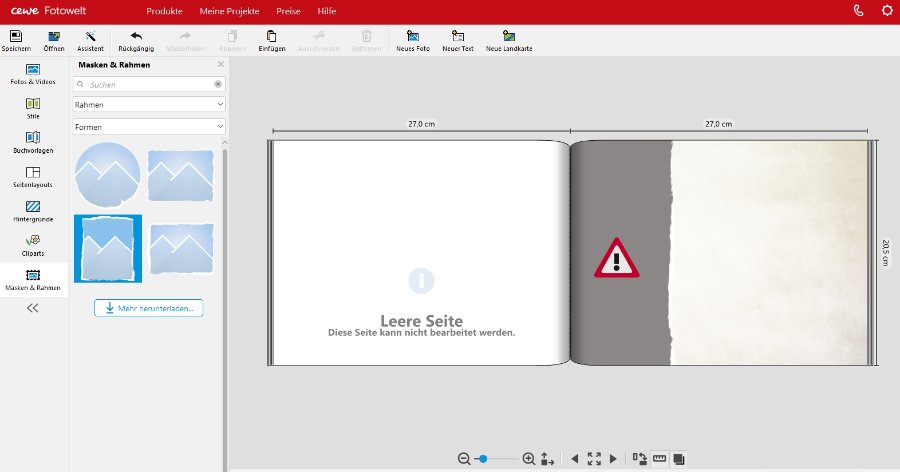Toggle fit-to-screen fullscreen view
The height and width of the screenshot is (472, 900).
pos(594,458)
